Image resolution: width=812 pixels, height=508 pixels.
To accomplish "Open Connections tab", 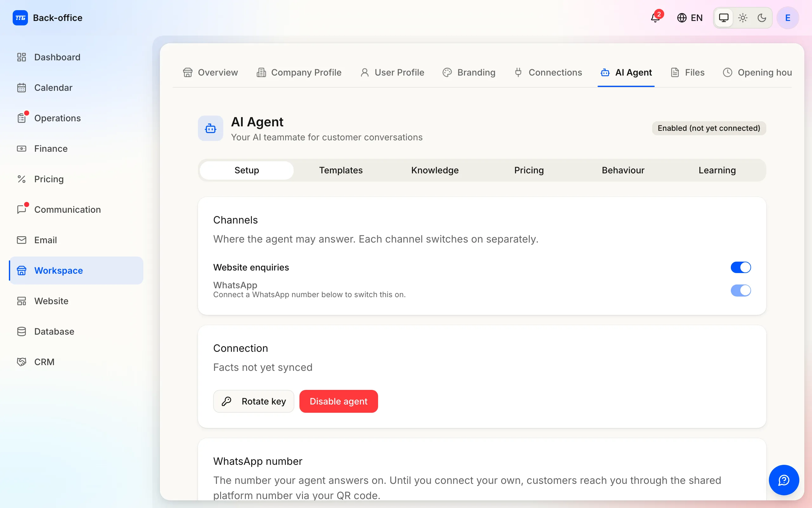I will [548, 73].
